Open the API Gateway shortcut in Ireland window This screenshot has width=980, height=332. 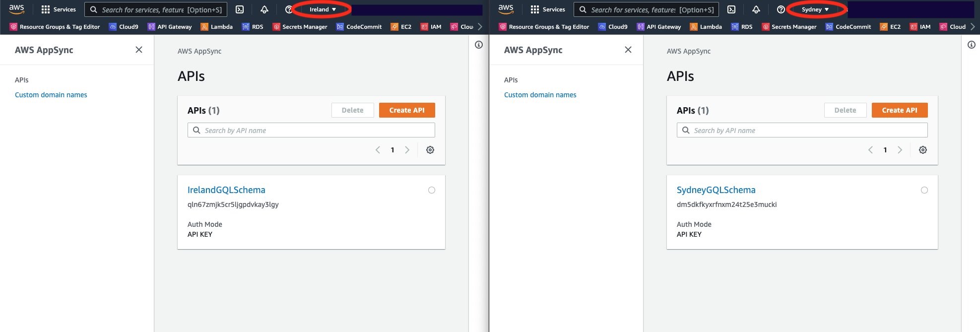(x=170, y=27)
